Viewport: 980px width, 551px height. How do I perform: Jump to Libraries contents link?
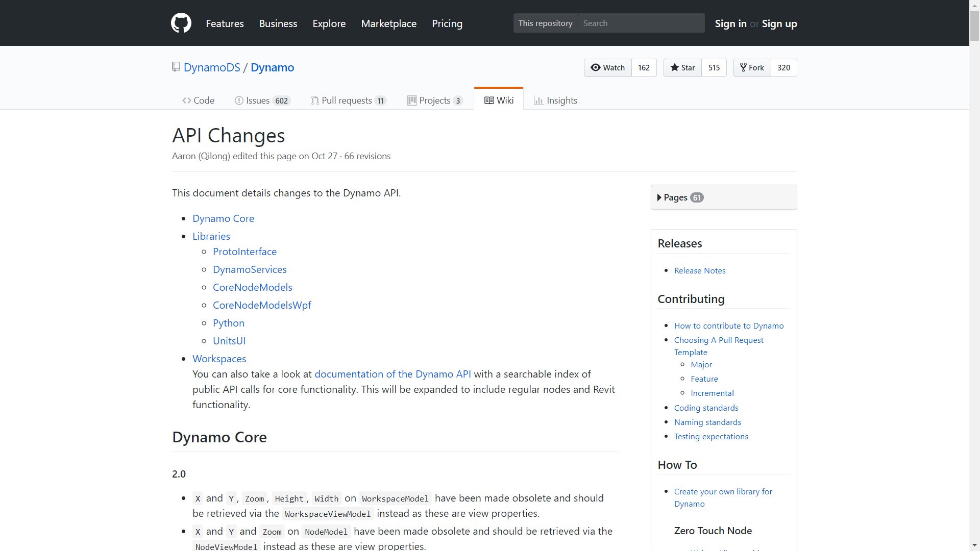211,236
